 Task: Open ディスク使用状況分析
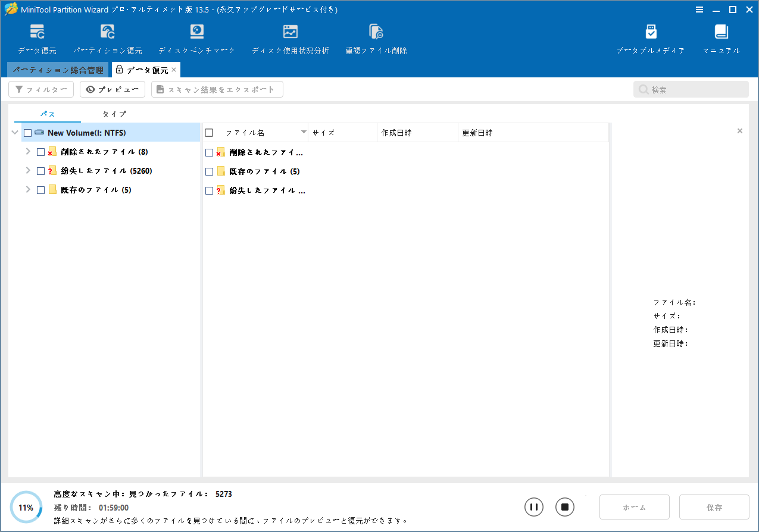pyautogui.click(x=290, y=37)
